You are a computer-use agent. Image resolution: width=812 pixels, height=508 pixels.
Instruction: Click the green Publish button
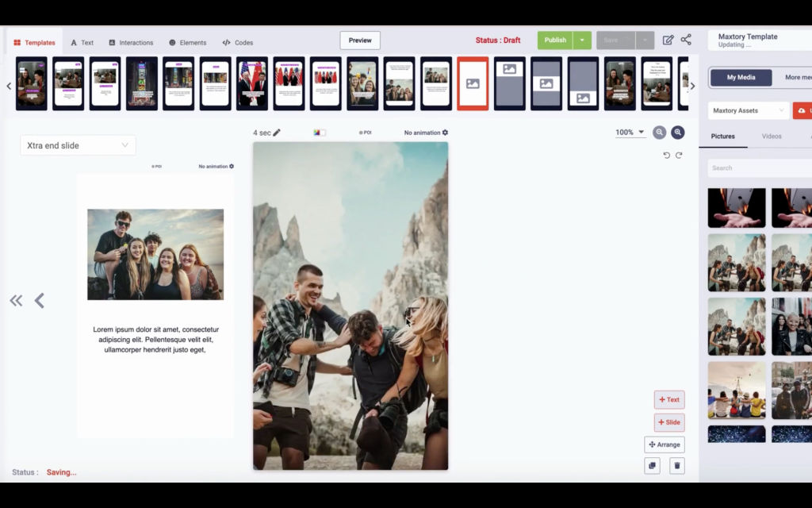click(x=555, y=40)
